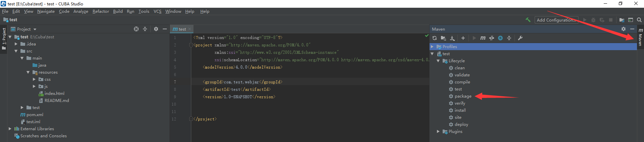The image size is (644, 142).
Task: Hide the Project tool window
Action: coord(165,29)
